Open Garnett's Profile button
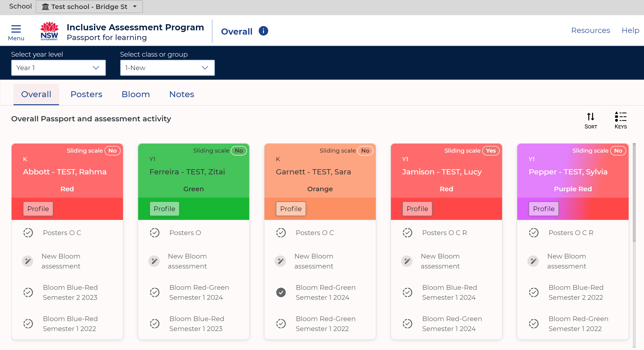 pyautogui.click(x=291, y=209)
